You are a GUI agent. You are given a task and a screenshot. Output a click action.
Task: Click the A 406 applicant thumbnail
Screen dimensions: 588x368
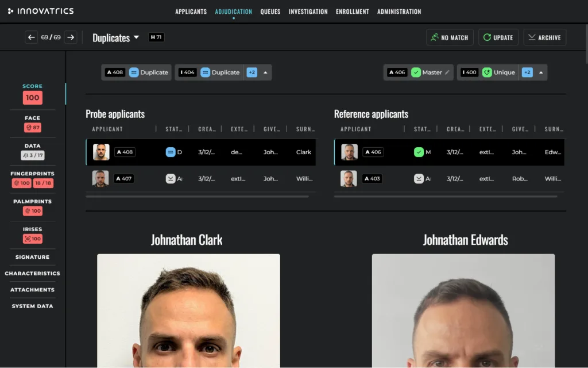pos(350,152)
